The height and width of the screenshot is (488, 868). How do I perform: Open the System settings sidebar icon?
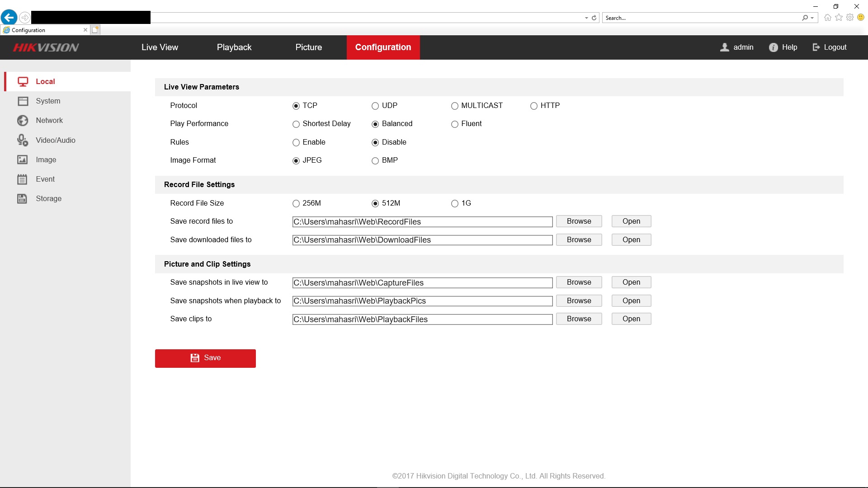click(x=23, y=101)
